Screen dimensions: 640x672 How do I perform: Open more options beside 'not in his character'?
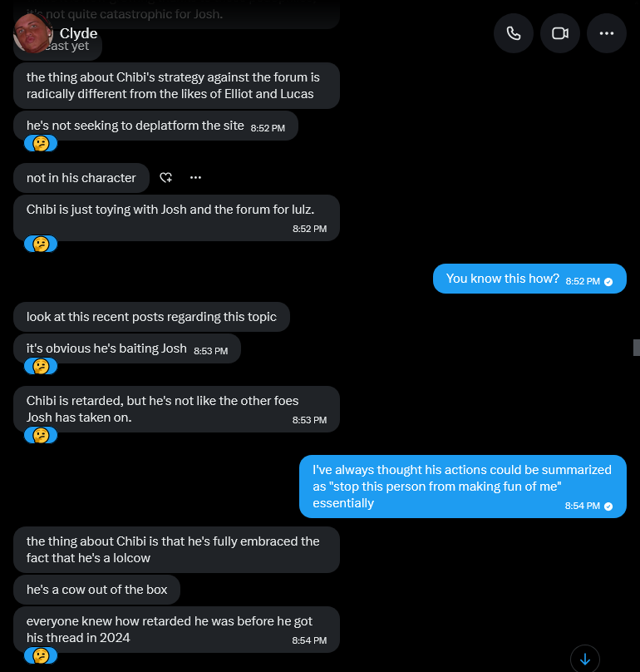tap(196, 177)
